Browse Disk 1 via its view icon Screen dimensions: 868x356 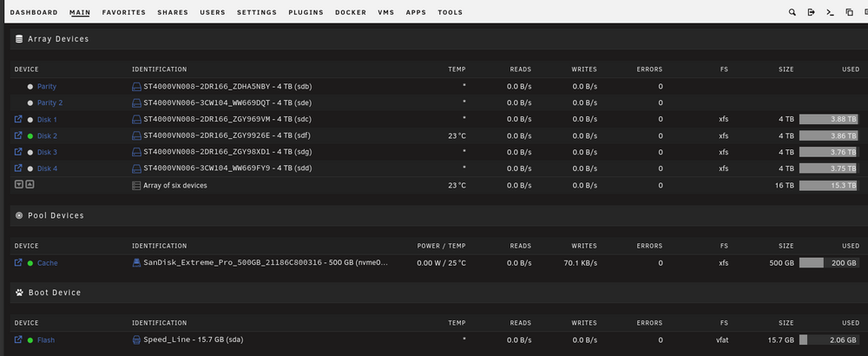(18, 119)
